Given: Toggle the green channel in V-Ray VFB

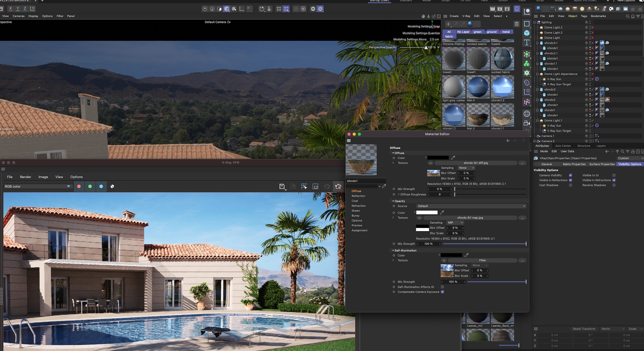Looking at the screenshot, I should pyautogui.click(x=90, y=186).
